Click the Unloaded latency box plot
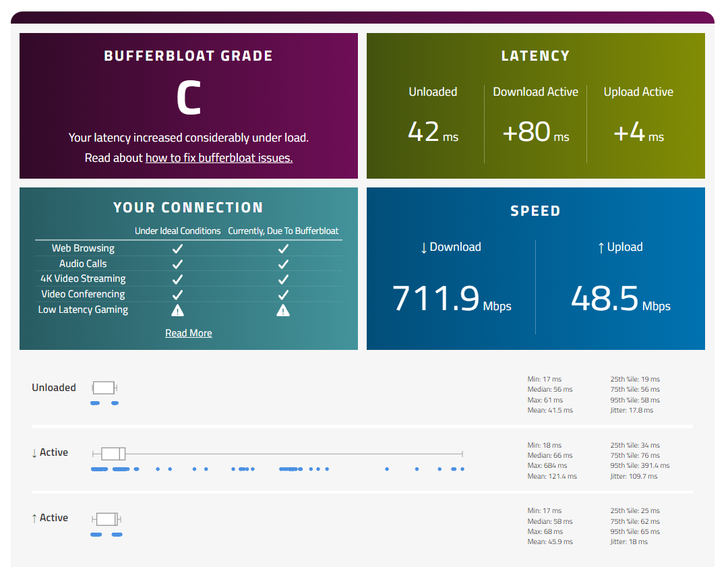Viewport: 728px width, 567px height. click(104, 388)
